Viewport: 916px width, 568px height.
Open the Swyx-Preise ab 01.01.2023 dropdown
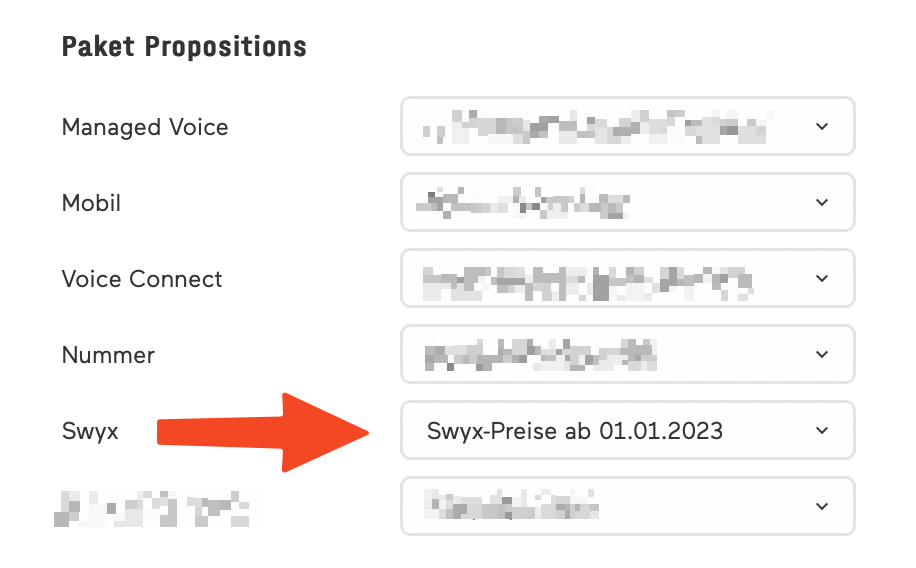point(627,431)
